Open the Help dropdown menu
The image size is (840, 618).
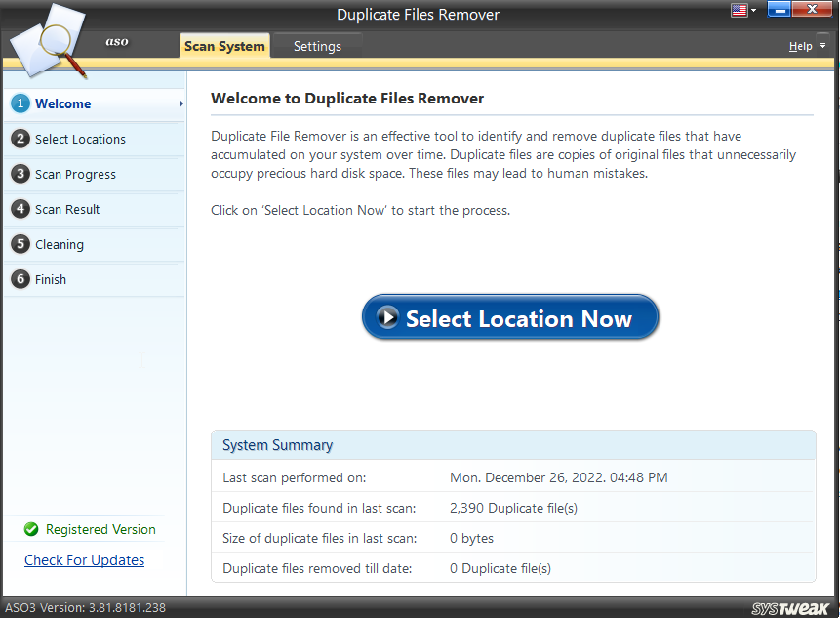[x=804, y=45]
